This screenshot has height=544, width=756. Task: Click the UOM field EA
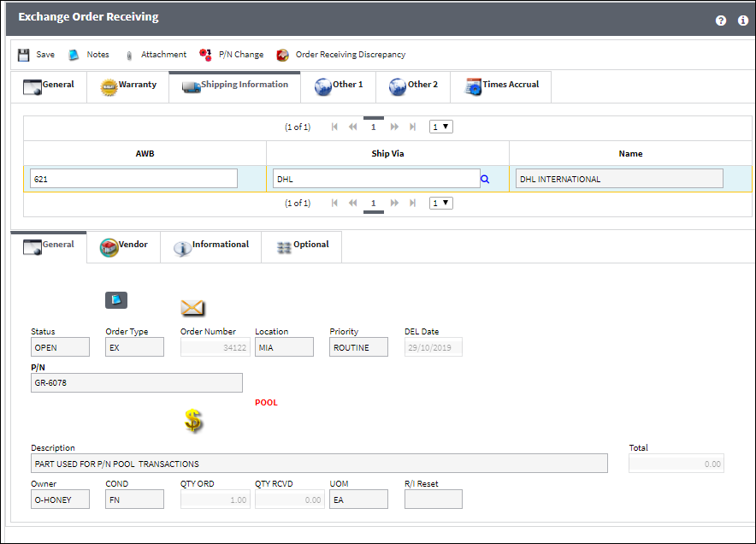pyautogui.click(x=358, y=500)
